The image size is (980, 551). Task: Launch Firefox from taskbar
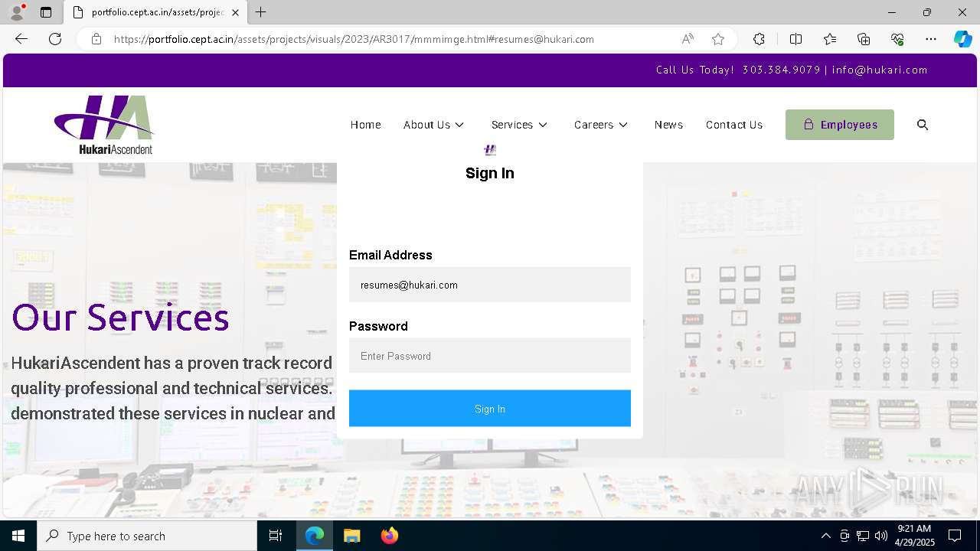(x=390, y=536)
